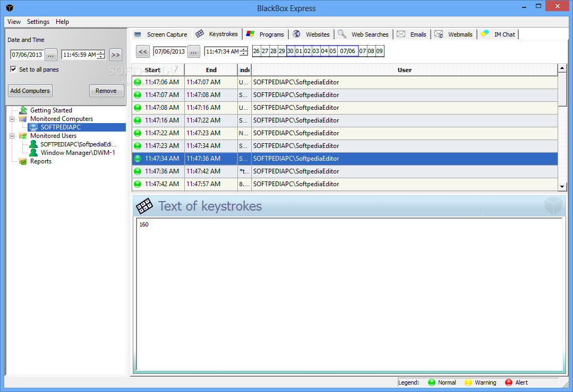Click the Getting Started tree icon
This screenshot has width=573, height=392.
[x=23, y=110]
